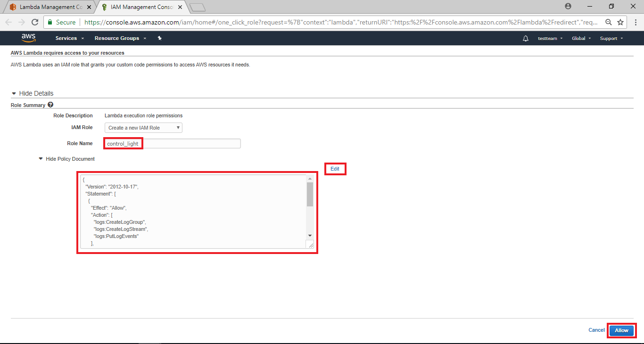Click the zoom magnifier icon in address bar

(609, 22)
